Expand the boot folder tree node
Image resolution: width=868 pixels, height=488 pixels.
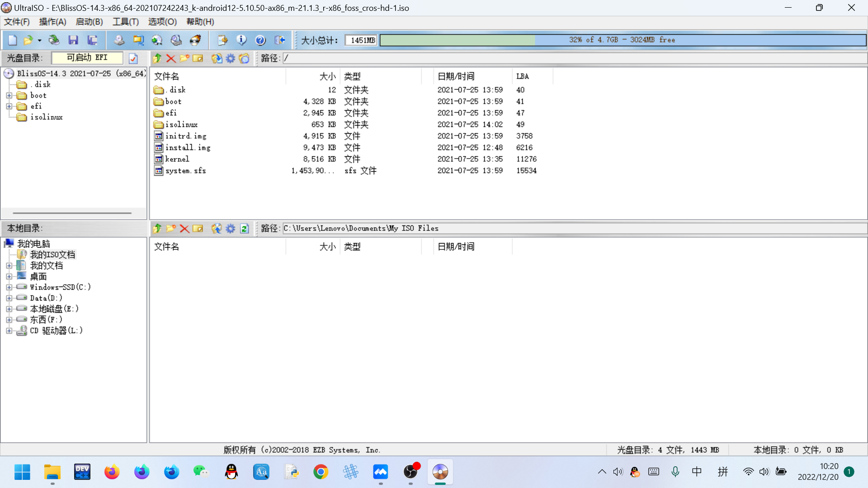tap(9, 95)
